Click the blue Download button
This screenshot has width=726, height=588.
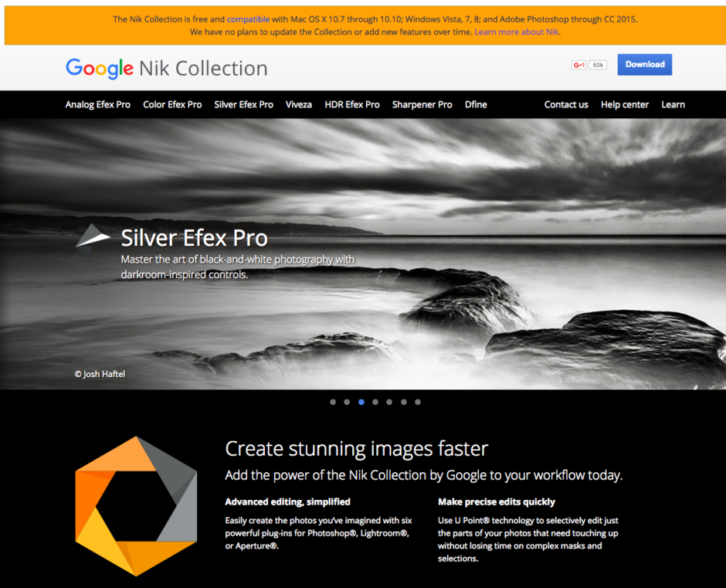coord(644,64)
